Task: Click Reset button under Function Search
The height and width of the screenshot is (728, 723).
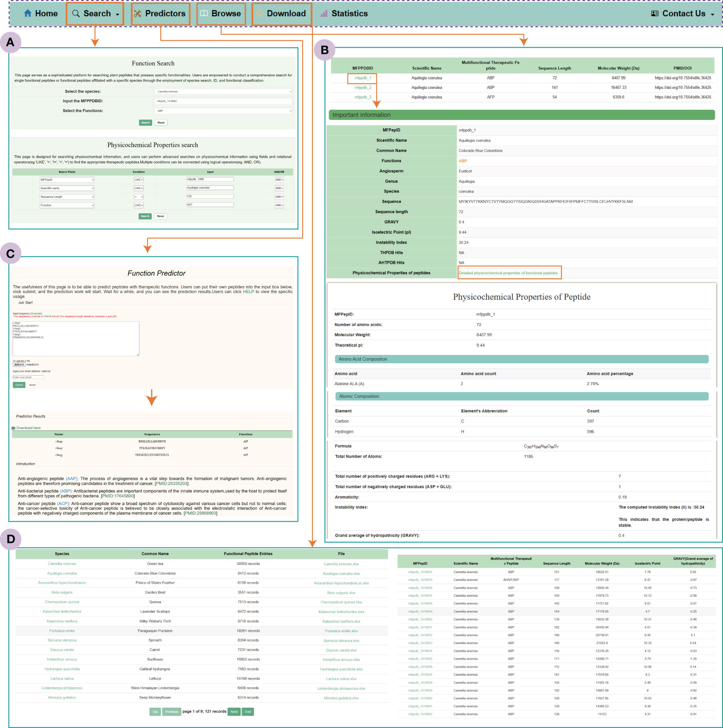Action: pyautogui.click(x=161, y=123)
